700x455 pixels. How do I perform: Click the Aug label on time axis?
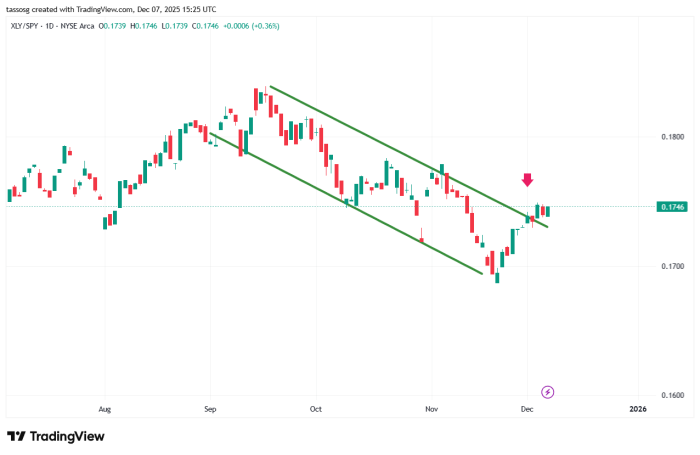[105, 409]
